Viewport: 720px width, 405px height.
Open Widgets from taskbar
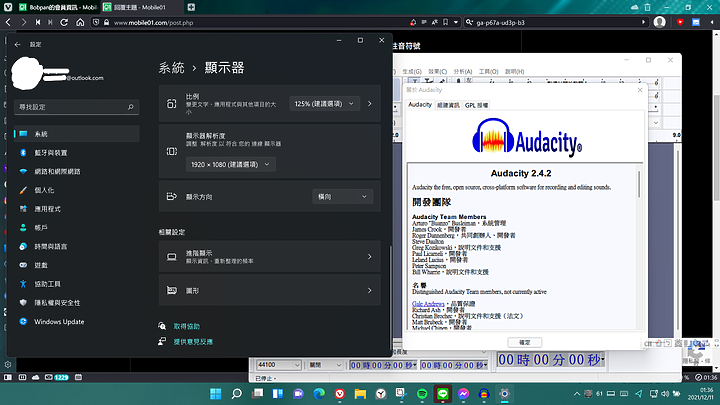point(278,394)
